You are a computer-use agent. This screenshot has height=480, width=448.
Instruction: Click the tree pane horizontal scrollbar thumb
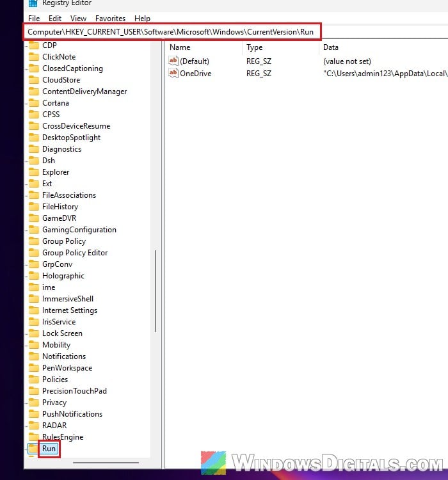click(106, 463)
